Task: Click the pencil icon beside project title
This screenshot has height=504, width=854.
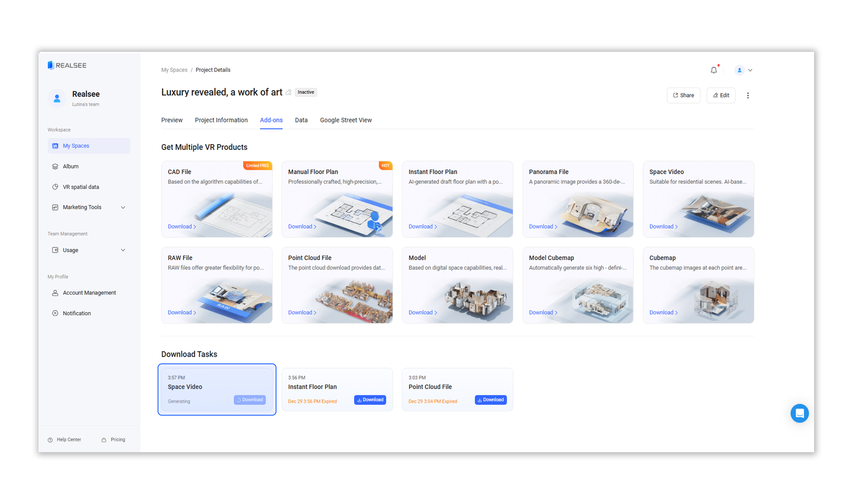Action: pyautogui.click(x=288, y=92)
